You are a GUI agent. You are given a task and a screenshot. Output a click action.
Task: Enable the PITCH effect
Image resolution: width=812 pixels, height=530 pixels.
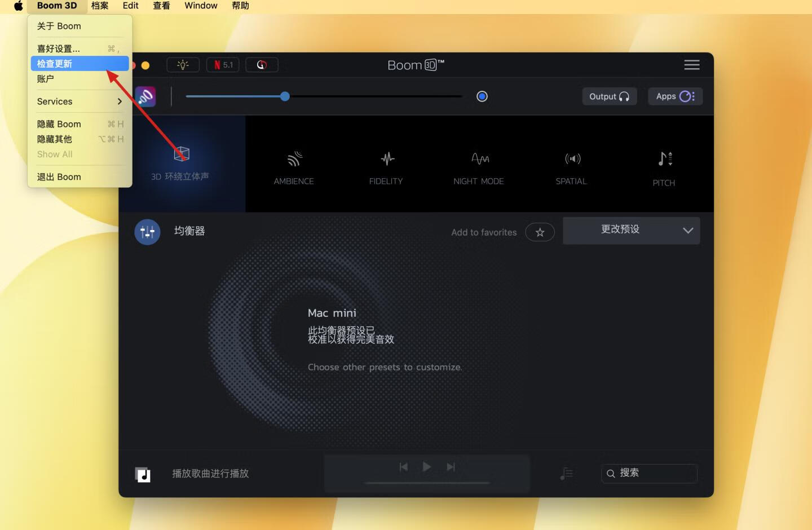[664, 169]
